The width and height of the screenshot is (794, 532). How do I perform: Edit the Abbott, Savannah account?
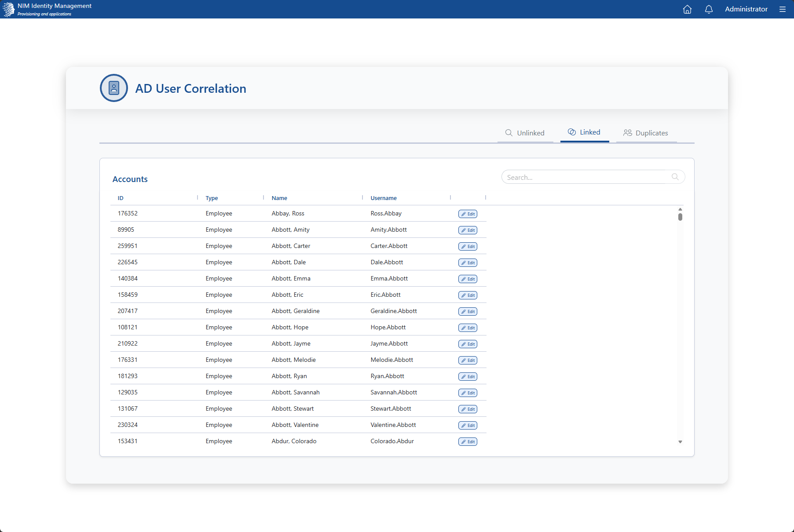click(x=468, y=393)
